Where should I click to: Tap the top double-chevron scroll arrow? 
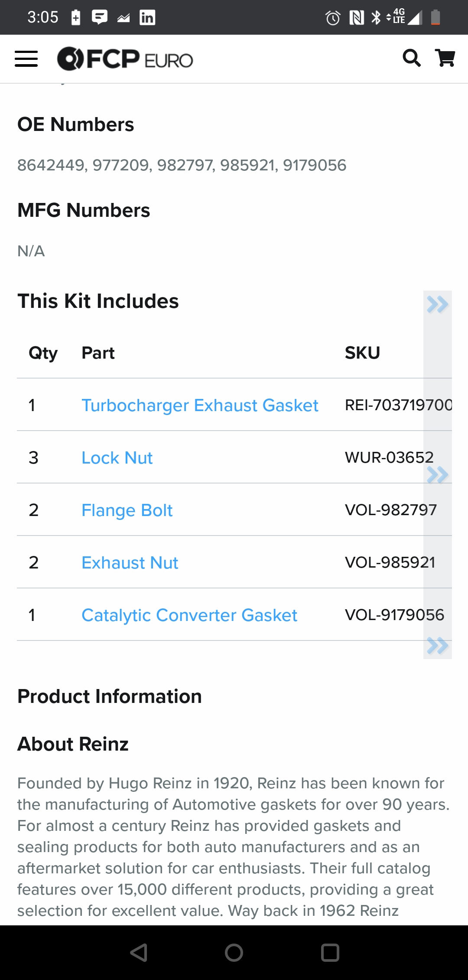point(437,304)
